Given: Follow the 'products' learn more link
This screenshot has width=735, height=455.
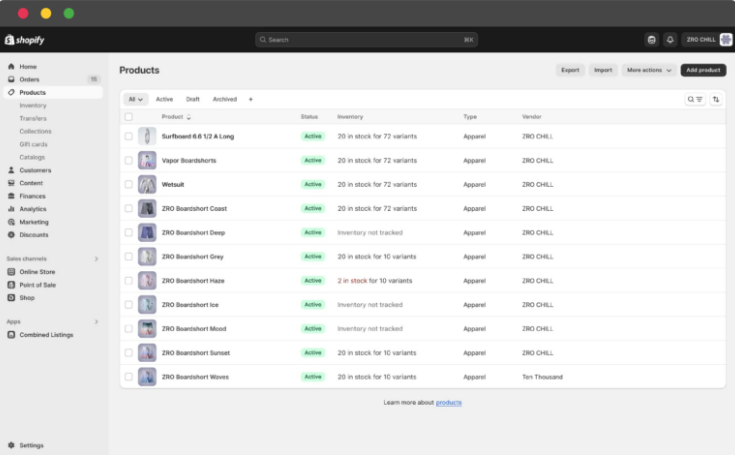Looking at the screenshot, I should pos(449,403).
